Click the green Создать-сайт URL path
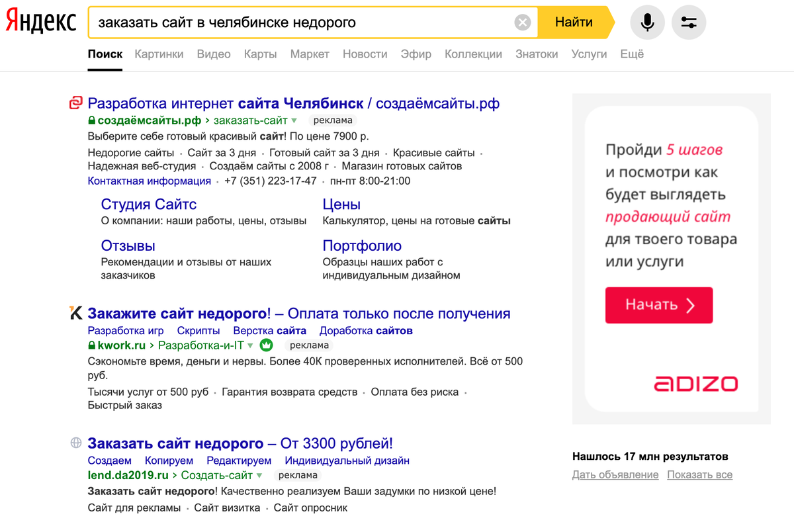 click(217, 475)
